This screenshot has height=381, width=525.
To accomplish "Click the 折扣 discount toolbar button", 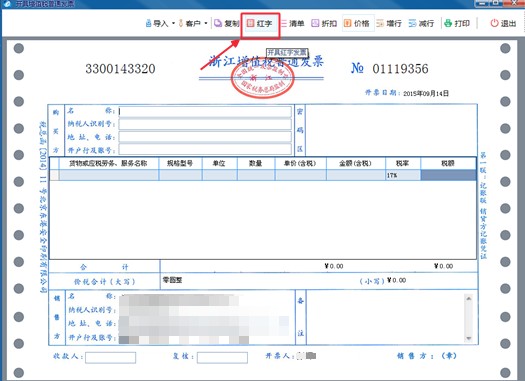I will click(x=324, y=23).
